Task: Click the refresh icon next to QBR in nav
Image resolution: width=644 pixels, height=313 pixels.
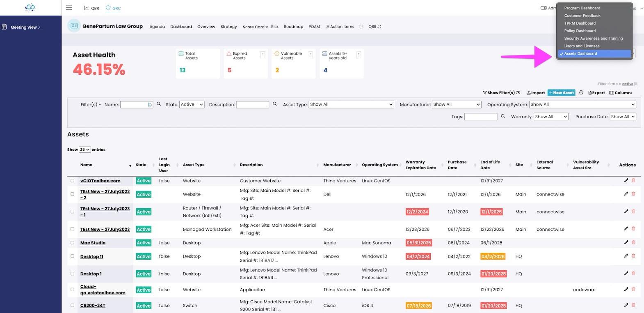Action: click(x=379, y=27)
